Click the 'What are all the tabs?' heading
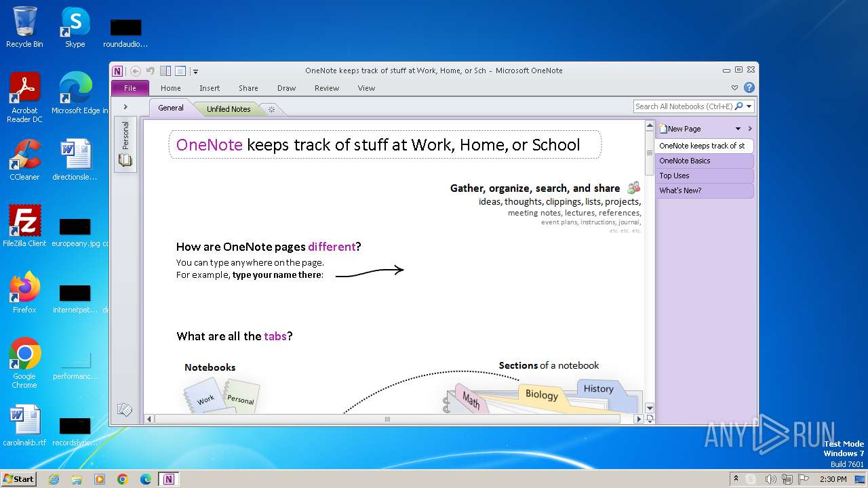This screenshot has width=868, height=488. coord(235,336)
